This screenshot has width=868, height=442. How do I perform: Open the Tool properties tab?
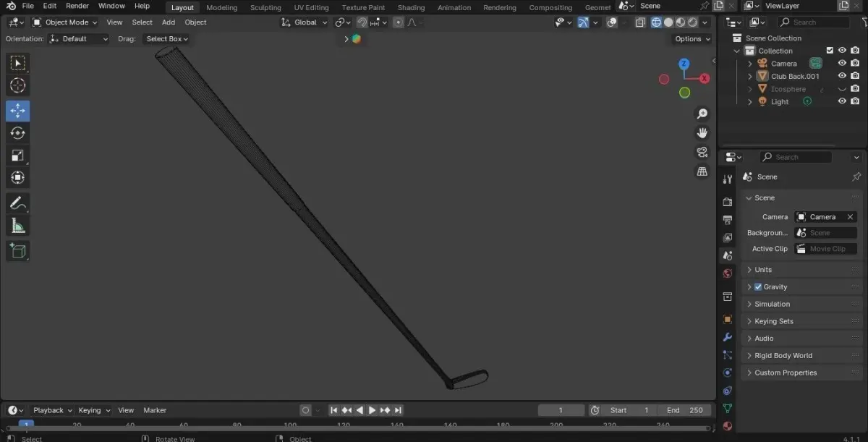point(728,179)
